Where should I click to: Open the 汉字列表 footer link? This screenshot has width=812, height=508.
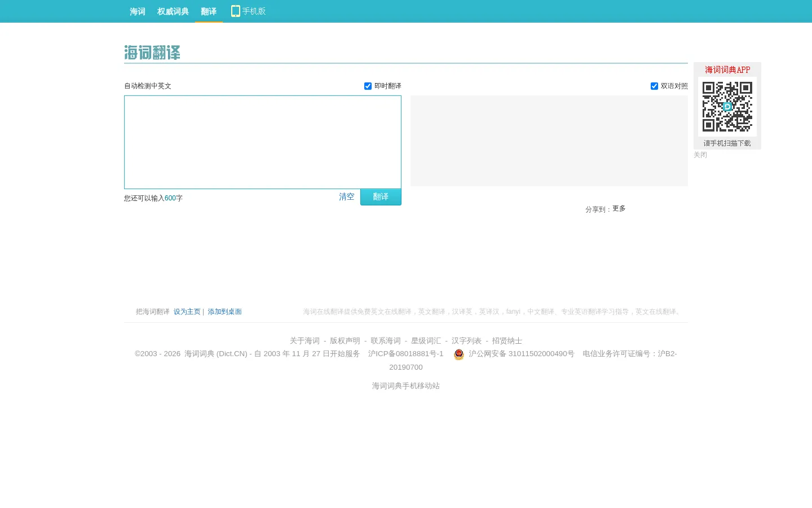tap(466, 340)
